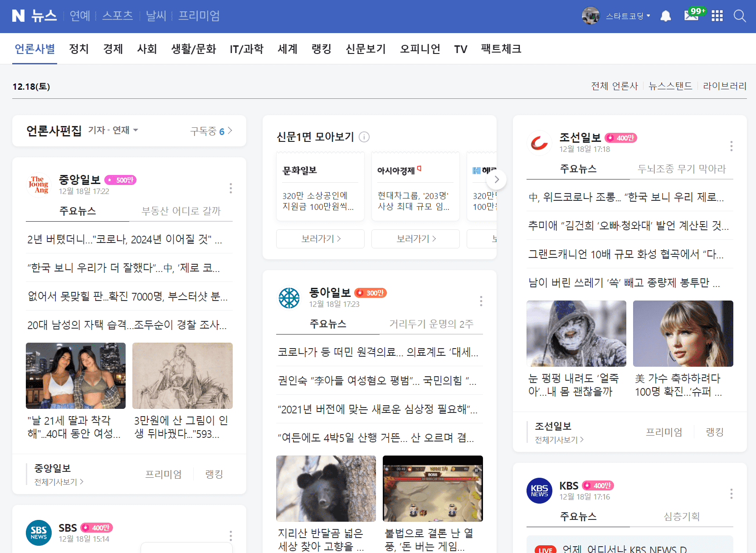
Task: Switch 중앙일보 card to 부동산 어디로 갈까
Action: (181, 211)
